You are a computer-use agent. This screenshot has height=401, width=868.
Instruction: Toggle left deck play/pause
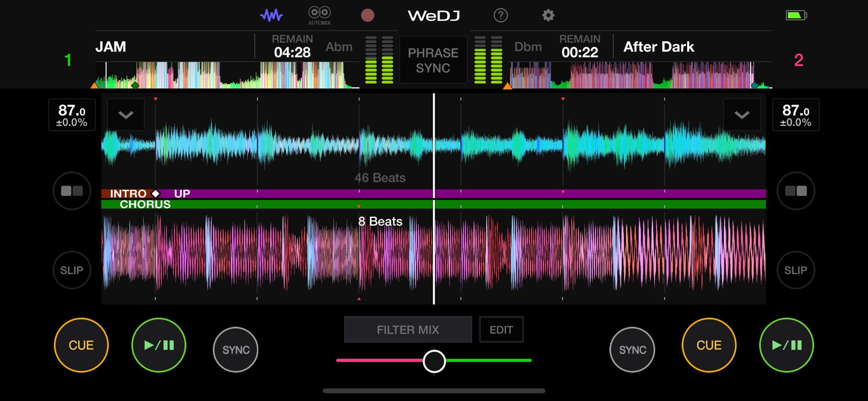(159, 345)
